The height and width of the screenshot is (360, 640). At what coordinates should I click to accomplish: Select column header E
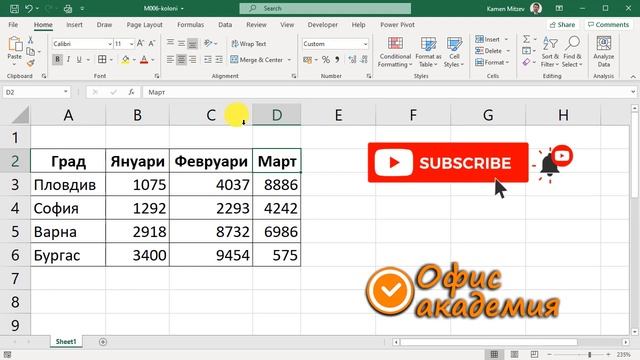point(338,115)
